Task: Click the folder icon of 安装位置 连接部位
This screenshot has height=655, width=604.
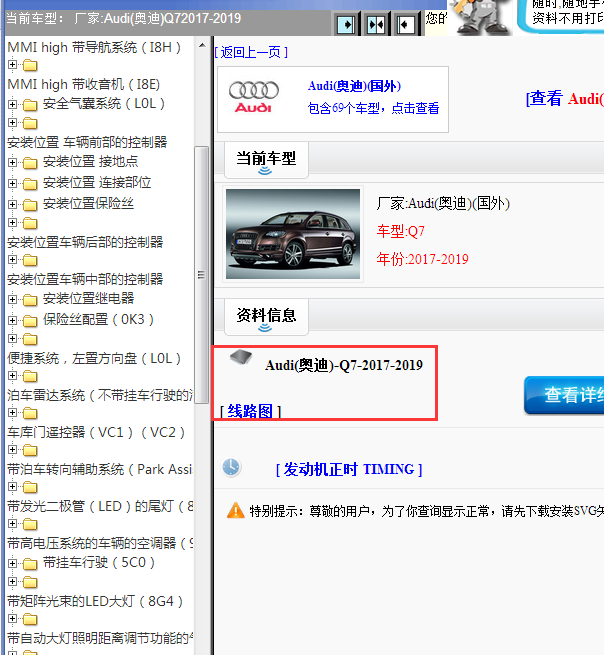Action: [30, 183]
